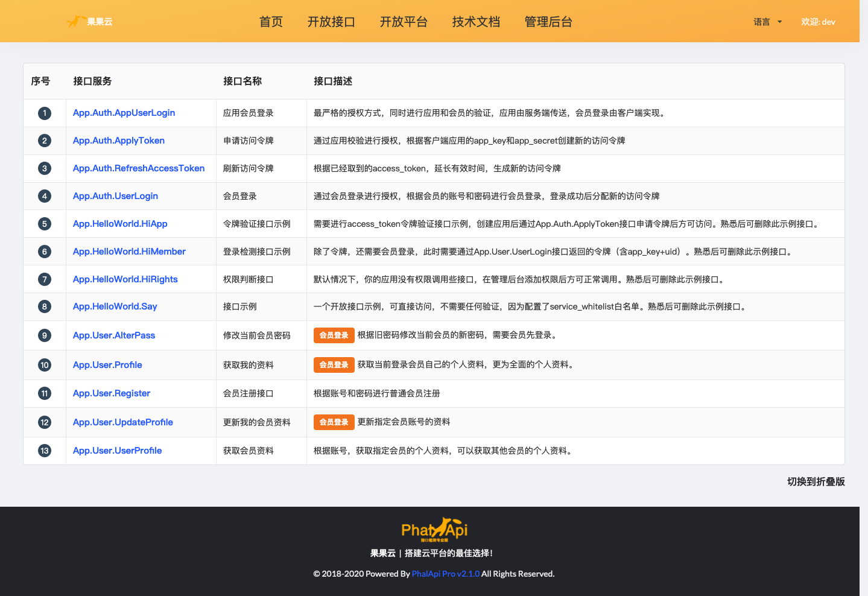
Task: Click the PhalApi logo in footer
Action: click(x=434, y=530)
